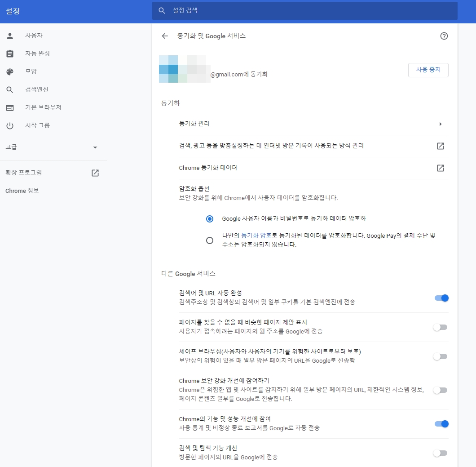Open Chrome 동기화 데이터 row

pos(313,168)
